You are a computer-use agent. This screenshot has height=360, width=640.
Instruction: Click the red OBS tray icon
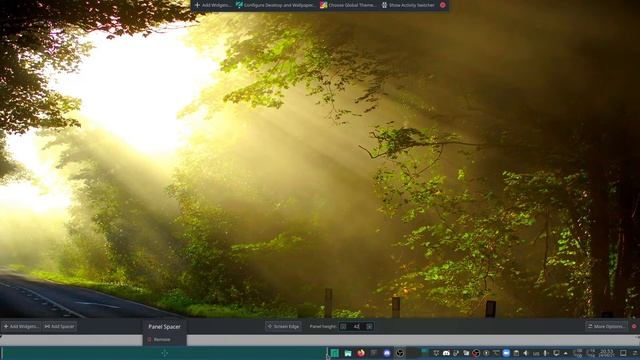pos(476,353)
